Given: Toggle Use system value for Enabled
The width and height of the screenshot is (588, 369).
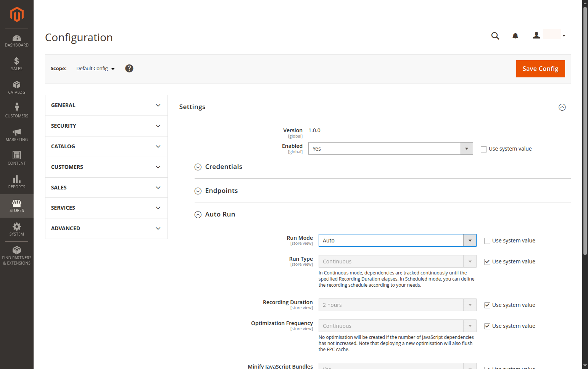Looking at the screenshot, I should (x=484, y=149).
